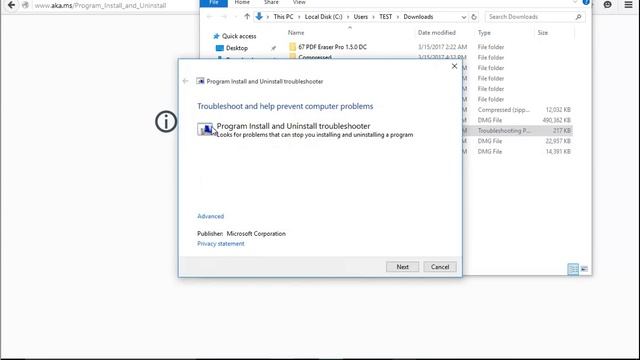The height and width of the screenshot is (360, 640).
Task: Select the Program Install and Uninstall troubleshooter title
Action: [x=293, y=126]
